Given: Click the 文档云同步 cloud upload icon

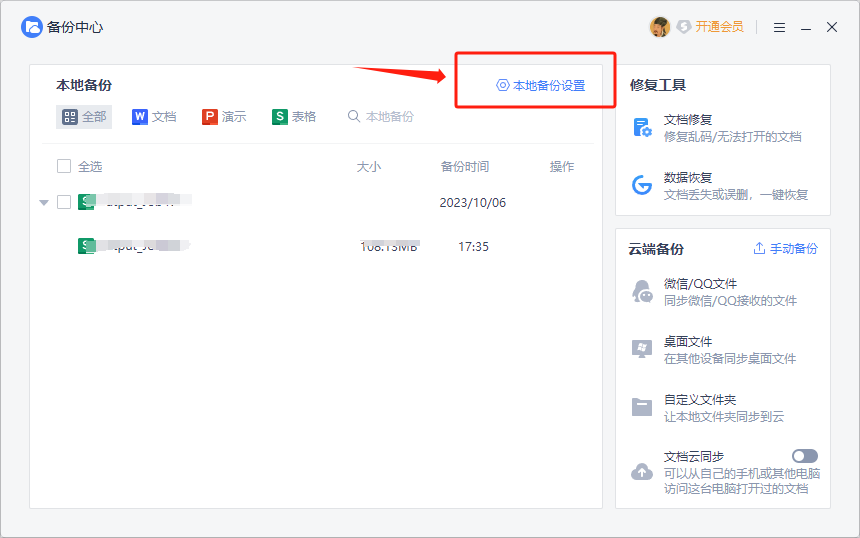Looking at the screenshot, I should click(642, 471).
